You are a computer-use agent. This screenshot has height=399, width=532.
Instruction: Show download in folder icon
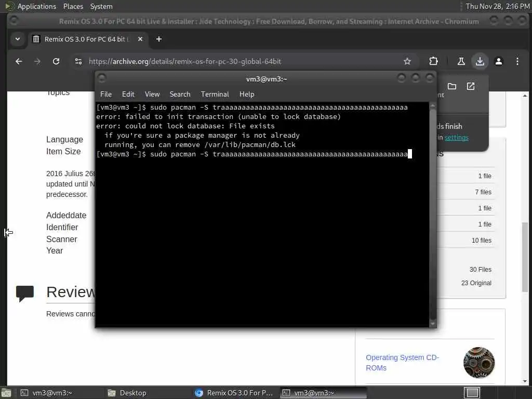click(452, 87)
